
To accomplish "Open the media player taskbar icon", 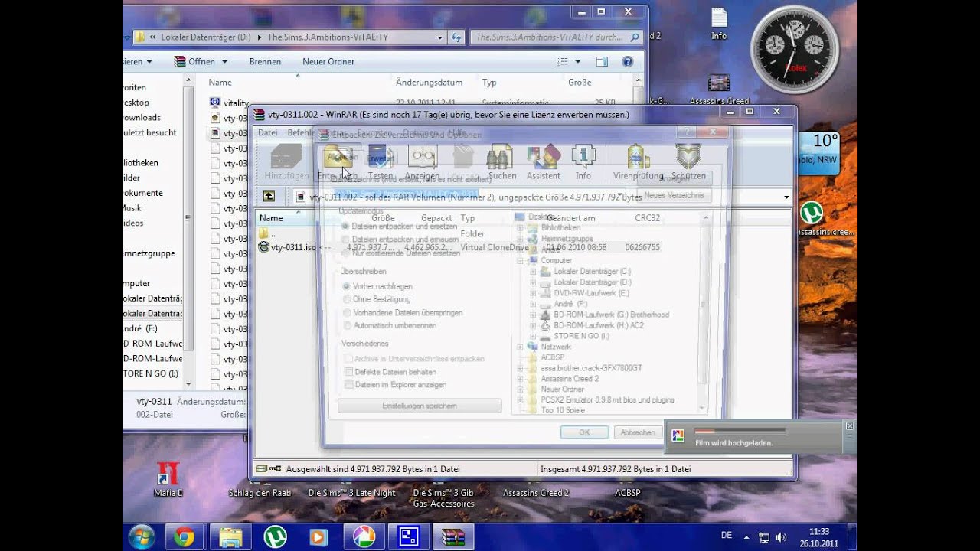I will pos(318,536).
